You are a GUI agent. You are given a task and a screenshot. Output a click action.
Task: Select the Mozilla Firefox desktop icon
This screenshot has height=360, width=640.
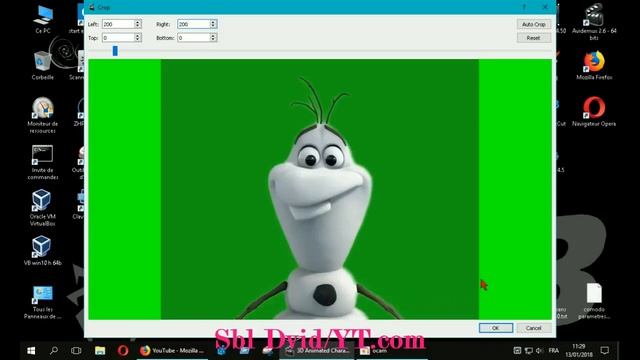coord(594,65)
